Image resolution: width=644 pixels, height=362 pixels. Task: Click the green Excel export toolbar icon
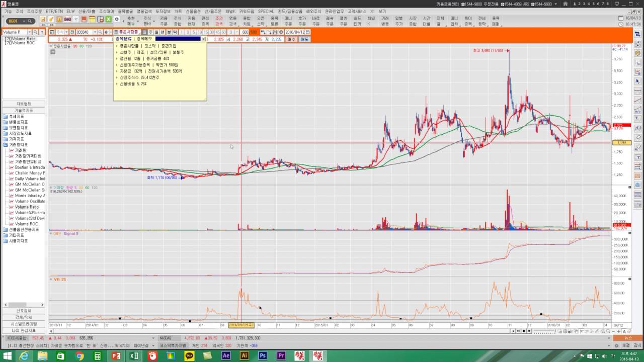coord(108,19)
